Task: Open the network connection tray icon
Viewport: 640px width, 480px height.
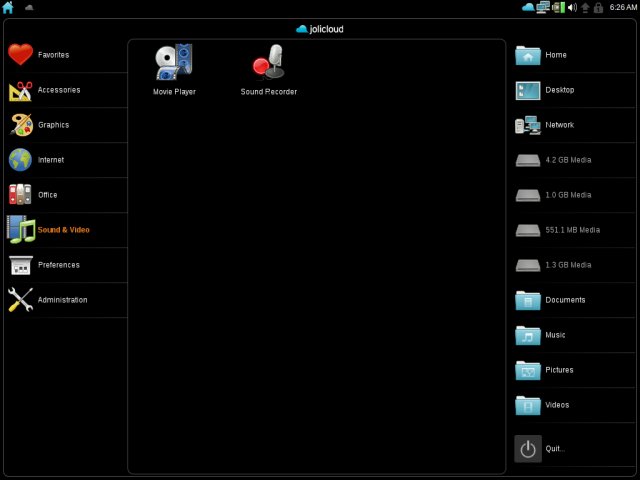Action: pos(543,7)
